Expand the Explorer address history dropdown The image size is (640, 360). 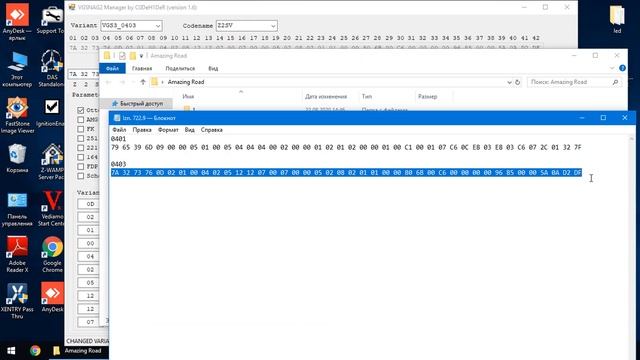pos(509,82)
